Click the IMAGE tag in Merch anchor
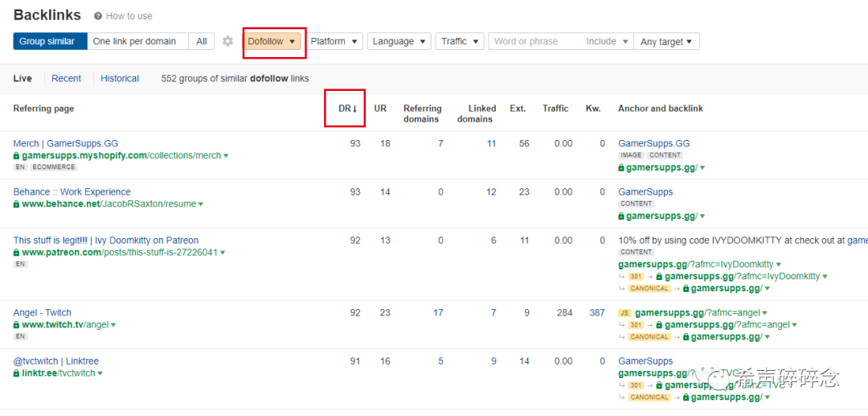This screenshot has width=868, height=416. [631, 155]
